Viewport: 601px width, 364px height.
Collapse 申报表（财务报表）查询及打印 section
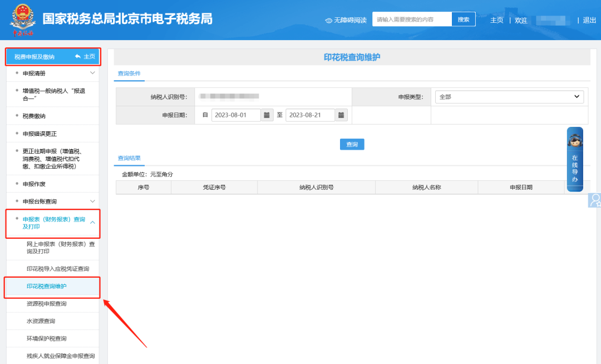pos(92,223)
